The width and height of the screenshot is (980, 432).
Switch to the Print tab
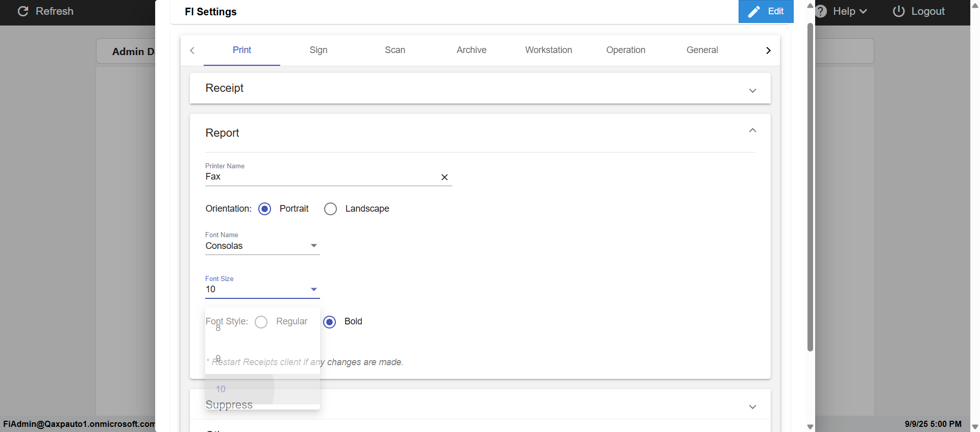242,50
